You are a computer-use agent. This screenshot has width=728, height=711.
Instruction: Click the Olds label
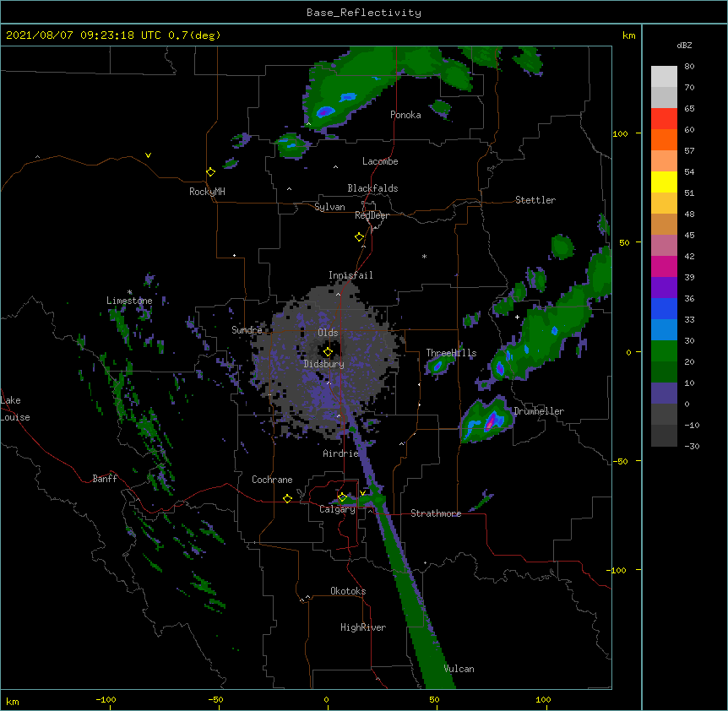pyautogui.click(x=328, y=333)
